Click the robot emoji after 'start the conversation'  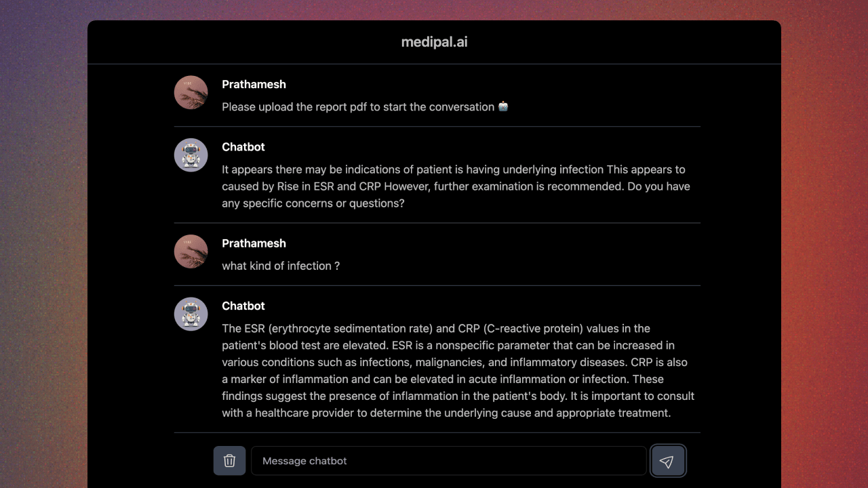click(503, 106)
